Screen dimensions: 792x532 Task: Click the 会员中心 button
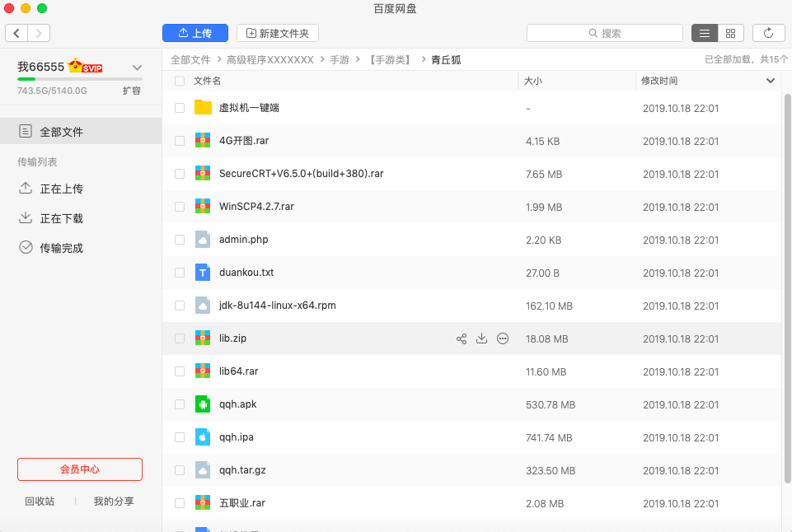click(80, 469)
